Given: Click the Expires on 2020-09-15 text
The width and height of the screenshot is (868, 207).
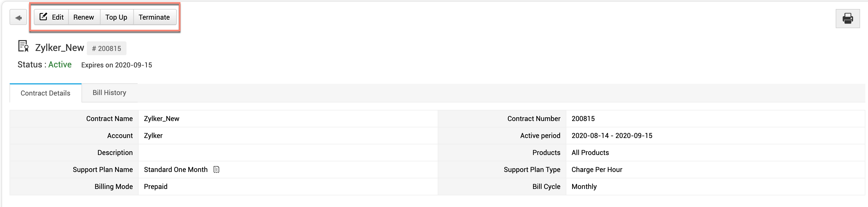Looking at the screenshot, I should pos(117,65).
